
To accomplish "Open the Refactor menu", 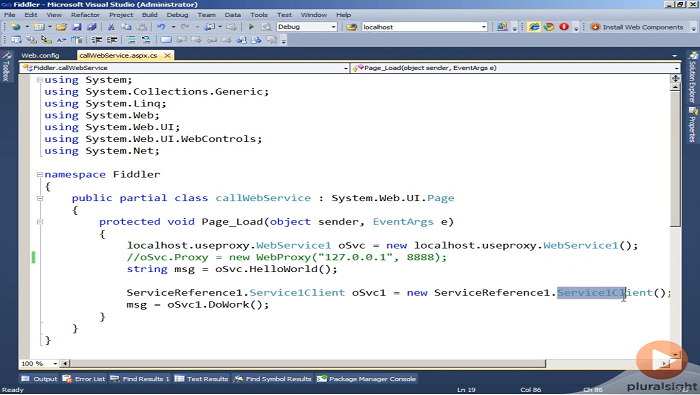I will point(85,15).
